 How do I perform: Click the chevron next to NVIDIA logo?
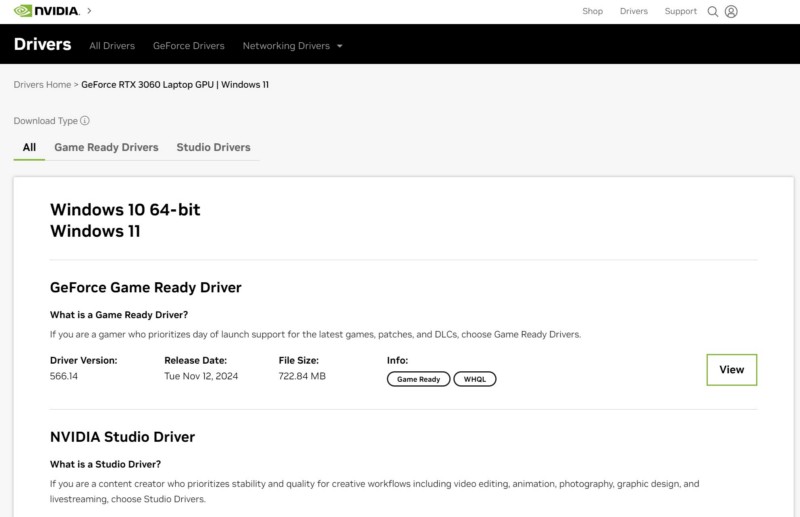pyautogui.click(x=89, y=10)
